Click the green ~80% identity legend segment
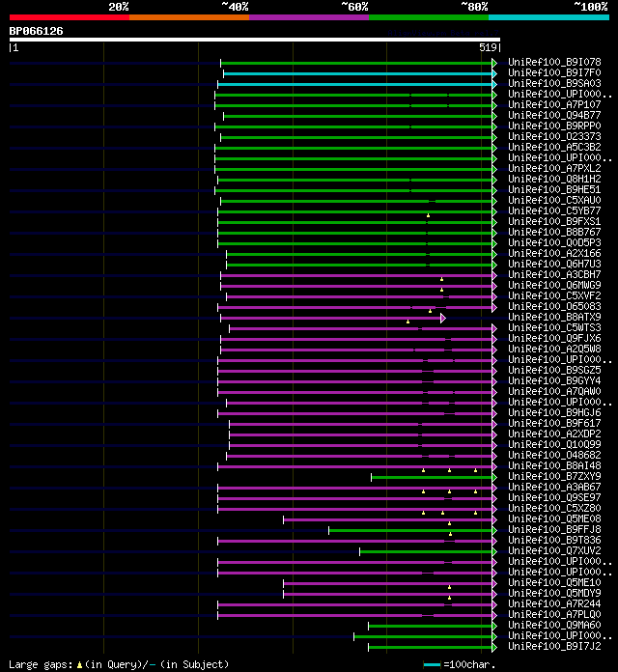Viewport: 618px width, 672px height. (x=429, y=17)
